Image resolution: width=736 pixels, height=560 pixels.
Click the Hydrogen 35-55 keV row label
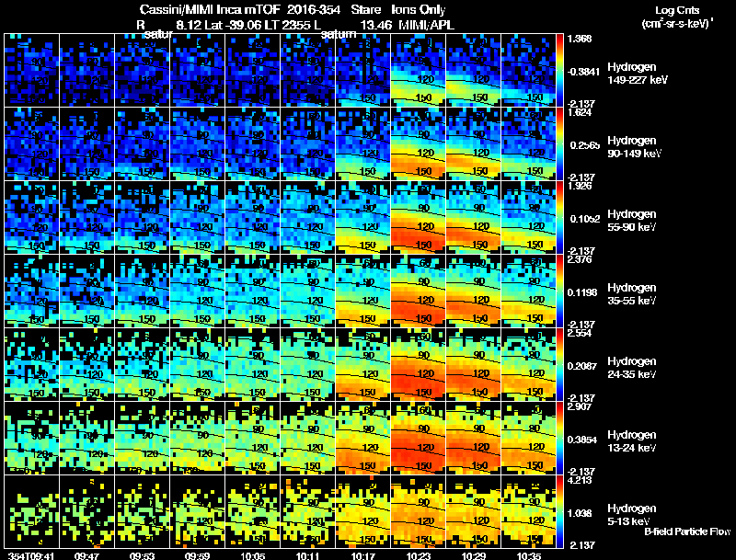[x=631, y=294]
